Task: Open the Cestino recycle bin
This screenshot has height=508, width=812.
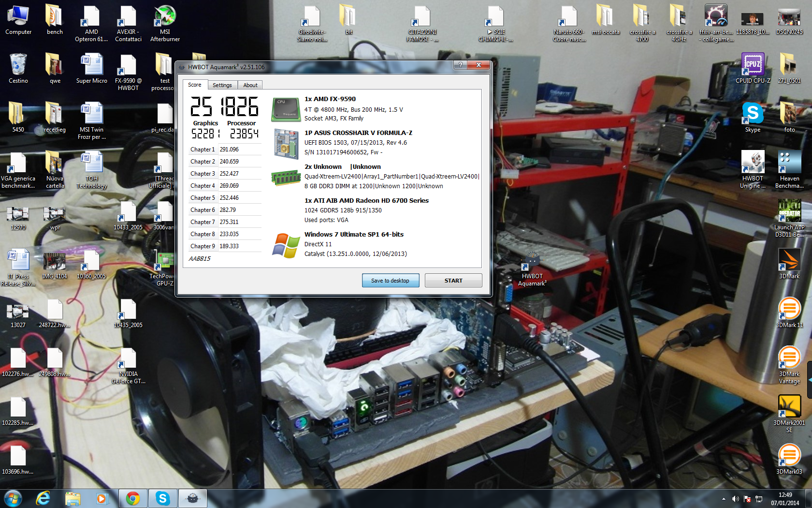Action: pos(18,69)
